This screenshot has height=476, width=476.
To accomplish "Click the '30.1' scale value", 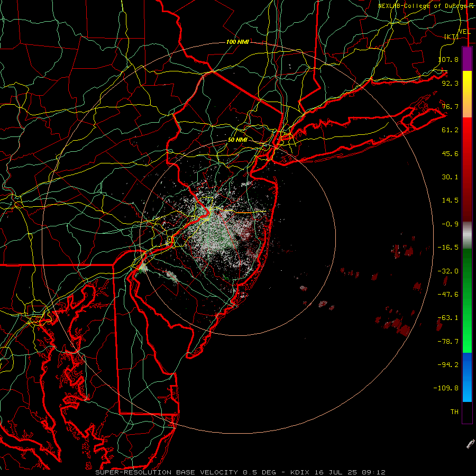I will pos(450,177).
